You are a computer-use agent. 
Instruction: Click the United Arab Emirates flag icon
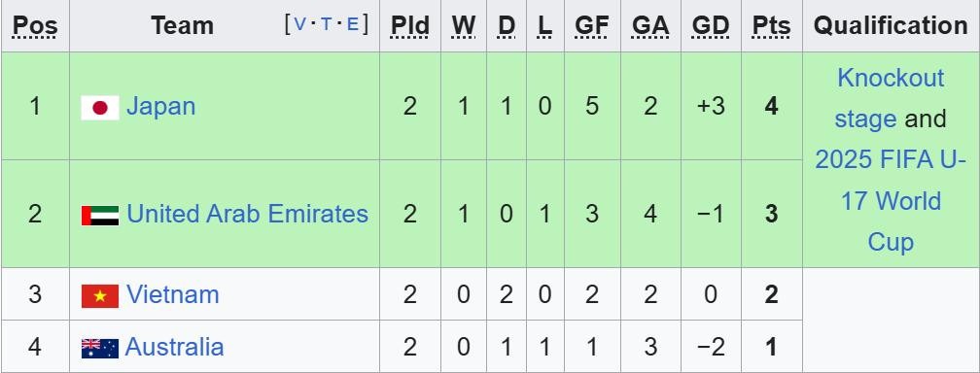pyautogui.click(x=100, y=216)
